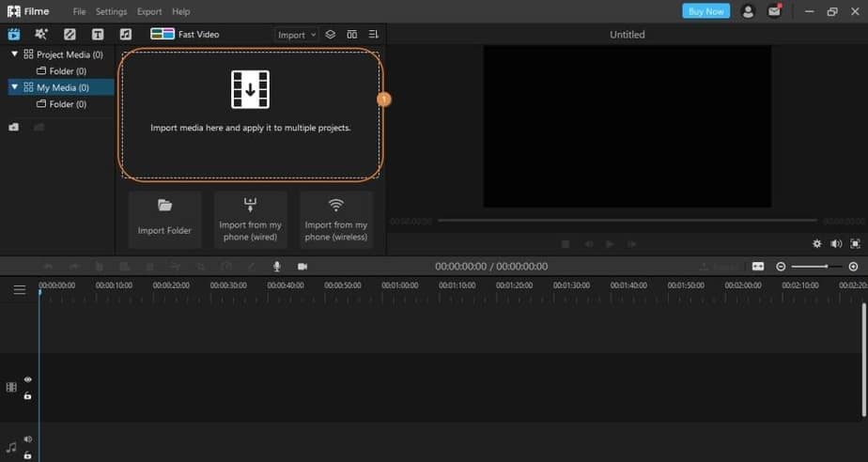Open the mail notifications icon
The width and height of the screenshot is (868, 462).
click(x=774, y=11)
